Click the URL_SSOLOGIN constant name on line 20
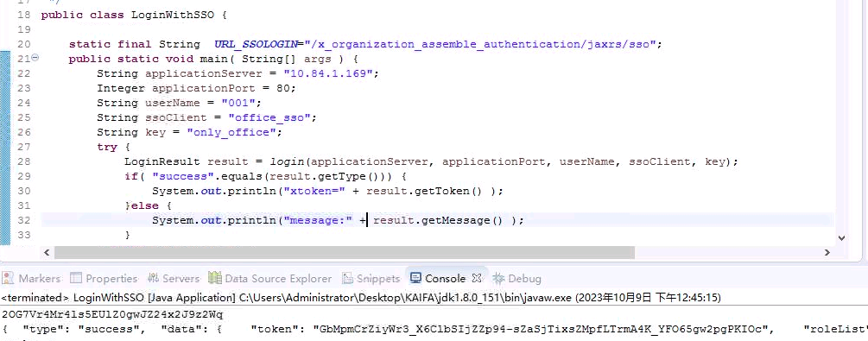Image resolution: width=868 pixels, height=341 pixels. click(x=255, y=44)
